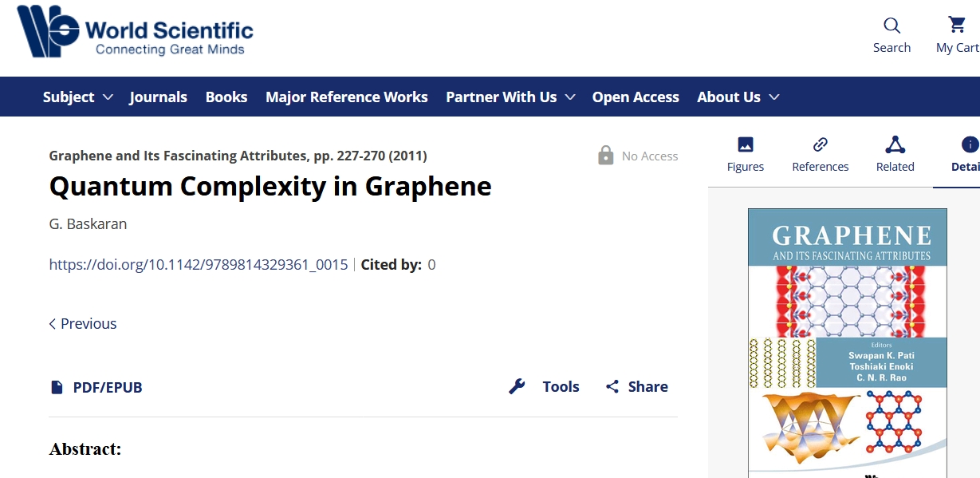Expand the Subject dropdown menu

78,97
